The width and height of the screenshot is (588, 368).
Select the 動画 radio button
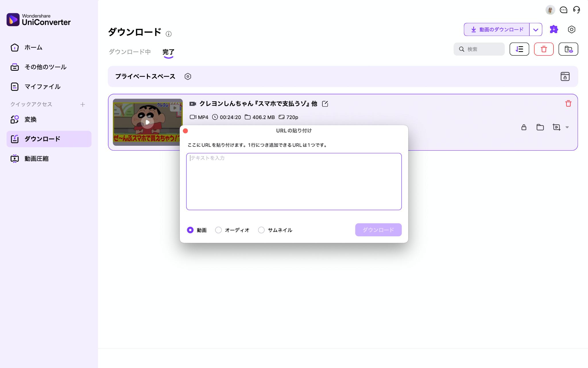click(x=190, y=230)
